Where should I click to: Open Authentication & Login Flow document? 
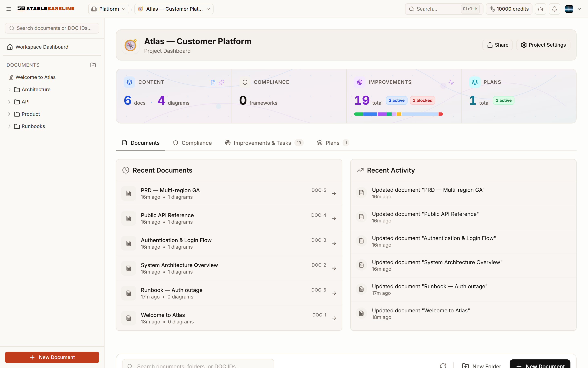coord(229,243)
